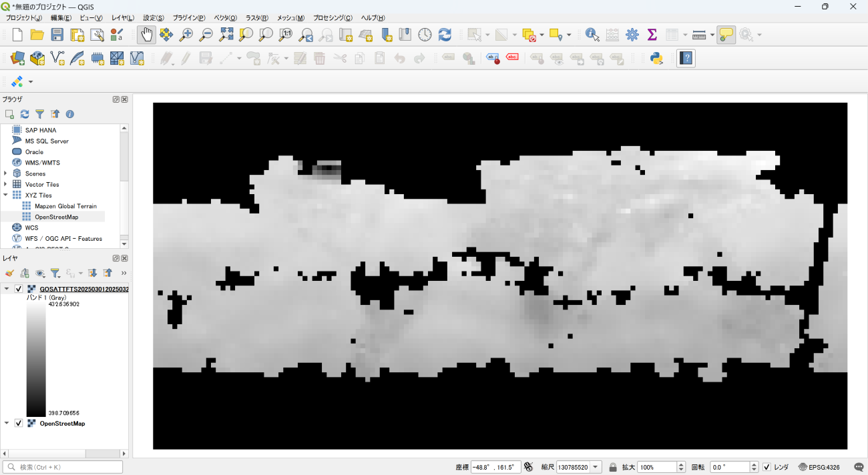The width and height of the screenshot is (868, 475).
Task: Toggle visibility of the GOSATTFTS raster layer
Action: pyautogui.click(x=19, y=290)
